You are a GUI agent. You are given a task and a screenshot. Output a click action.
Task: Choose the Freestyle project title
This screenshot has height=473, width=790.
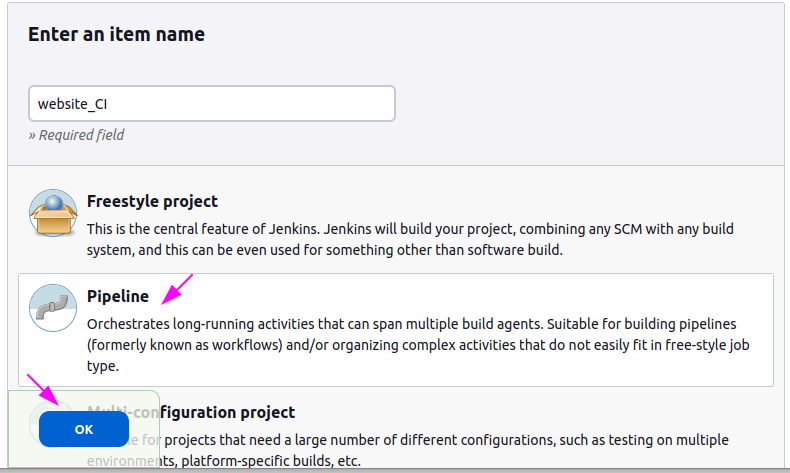[x=152, y=201]
